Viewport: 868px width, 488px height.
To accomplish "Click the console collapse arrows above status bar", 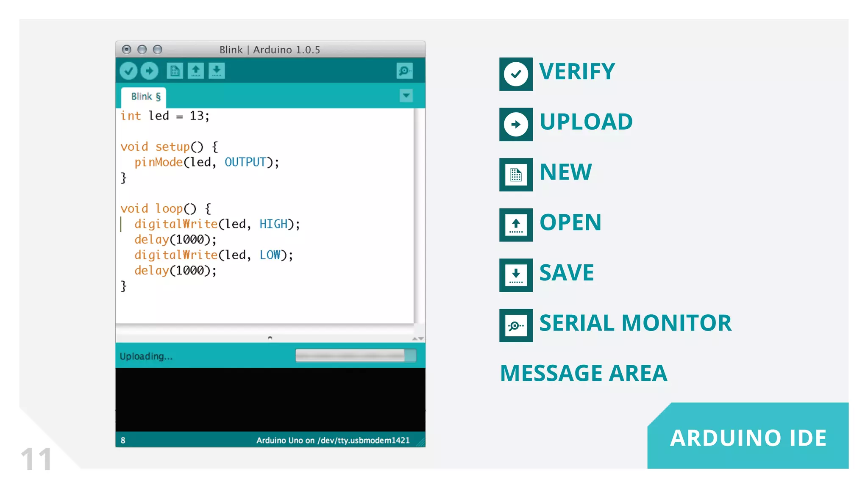I will [x=418, y=338].
